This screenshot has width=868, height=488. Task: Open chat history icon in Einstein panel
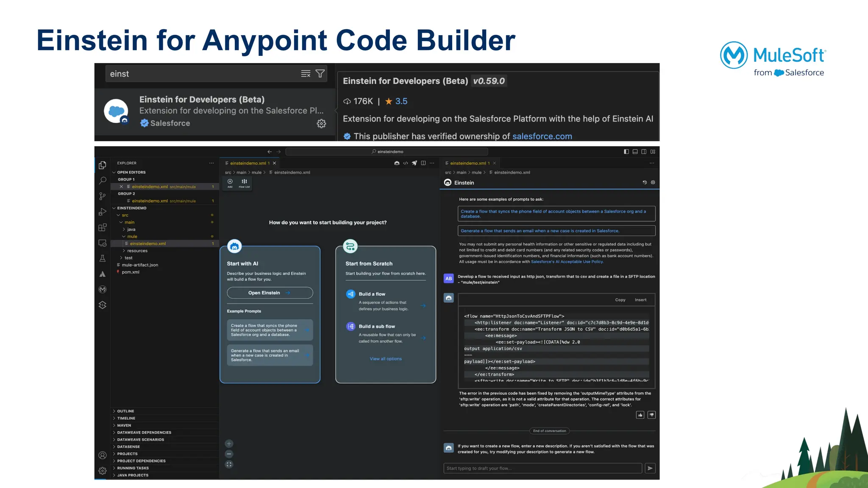(x=645, y=183)
